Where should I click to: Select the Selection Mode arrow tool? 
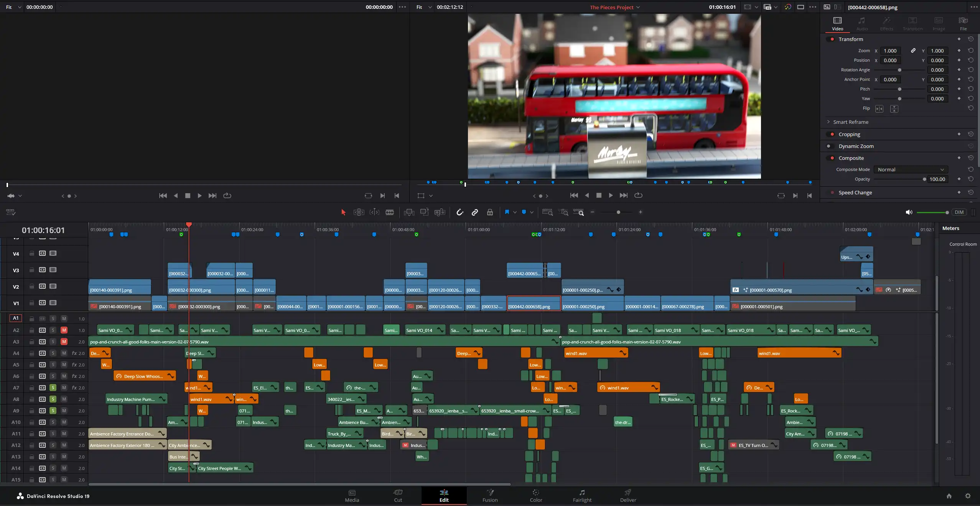pyautogui.click(x=343, y=212)
